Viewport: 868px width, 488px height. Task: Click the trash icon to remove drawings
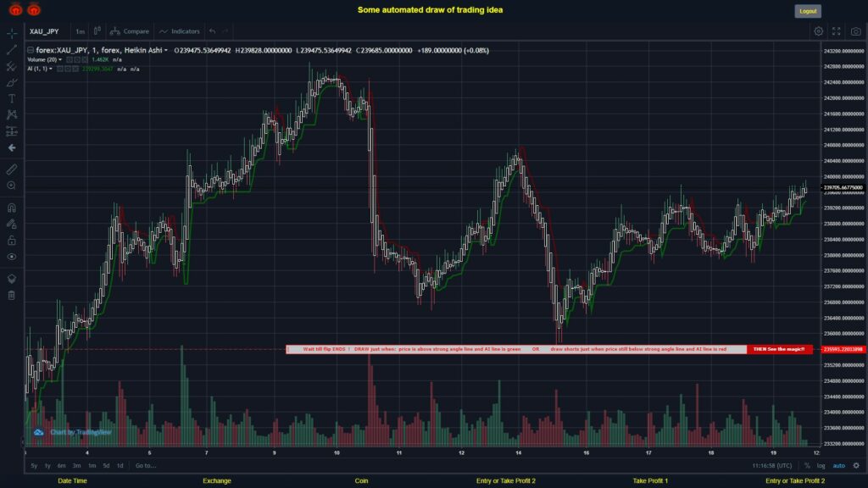tap(12, 295)
